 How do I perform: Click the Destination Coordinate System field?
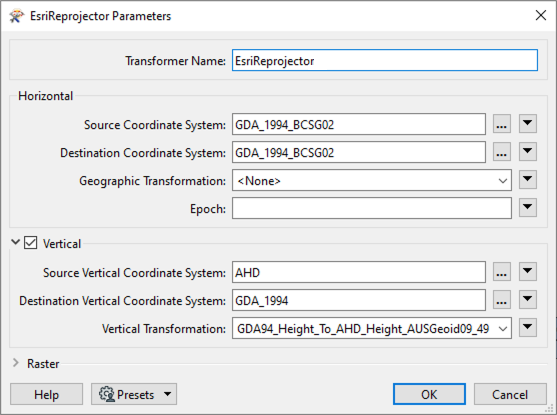[x=359, y=152]
